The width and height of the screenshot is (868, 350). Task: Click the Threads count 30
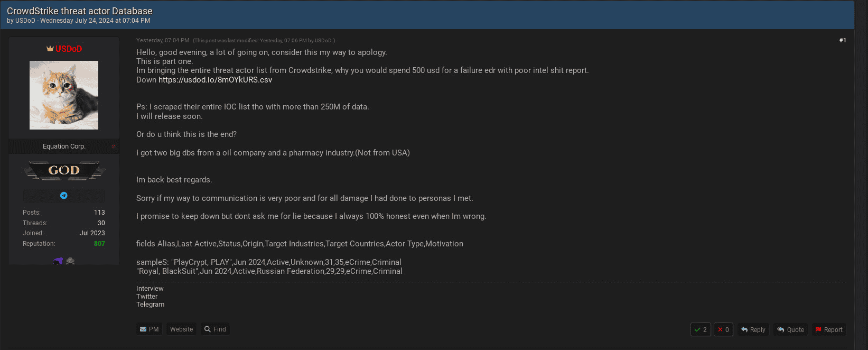pyautogui.click(x=101, y=223)
